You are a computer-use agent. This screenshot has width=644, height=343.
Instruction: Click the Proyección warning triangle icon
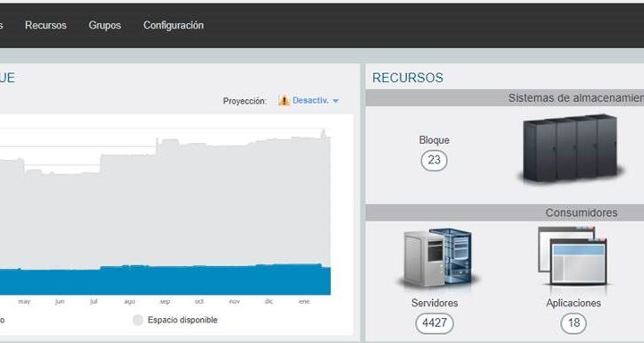tap(284, 101)
